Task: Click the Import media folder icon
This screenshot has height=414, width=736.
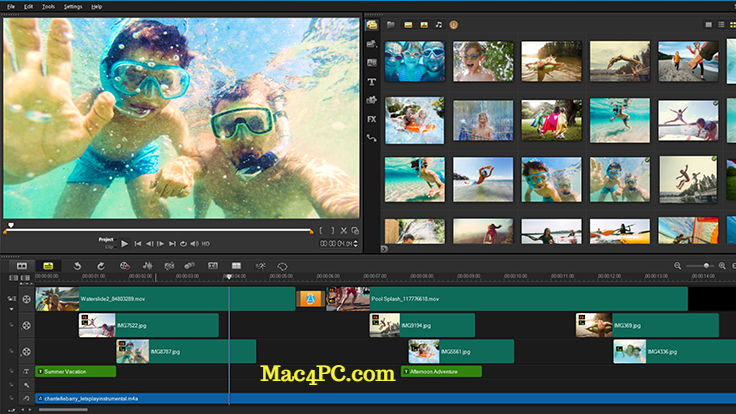Action: (391, 24)
